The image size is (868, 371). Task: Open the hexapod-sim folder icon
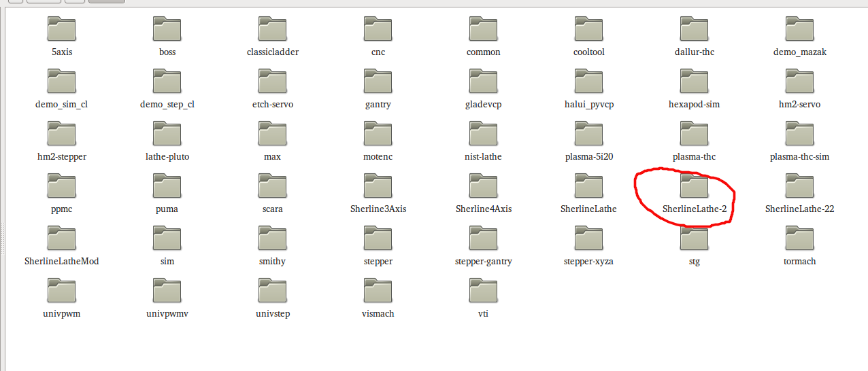coord(694,81)
